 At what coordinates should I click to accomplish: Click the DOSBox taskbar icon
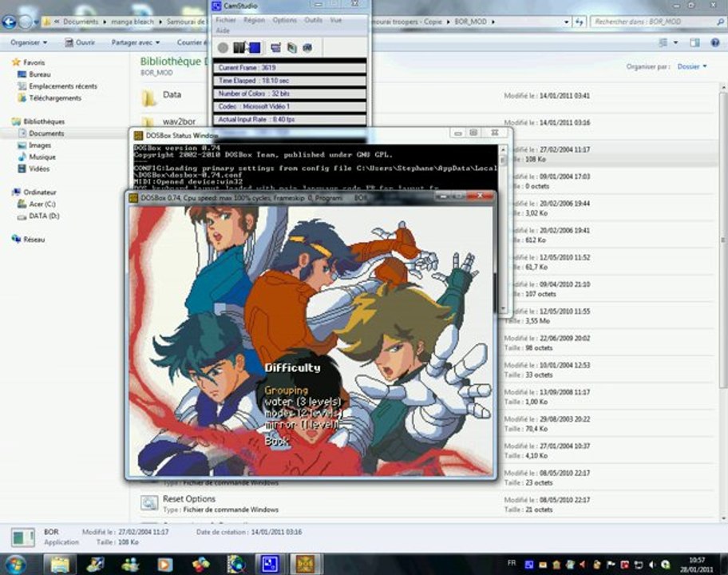[x=306, y=564]
